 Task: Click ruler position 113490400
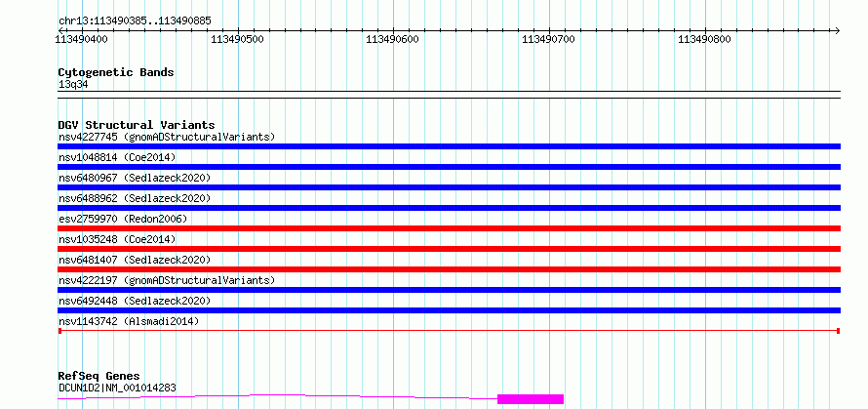(x=82, y=39)
